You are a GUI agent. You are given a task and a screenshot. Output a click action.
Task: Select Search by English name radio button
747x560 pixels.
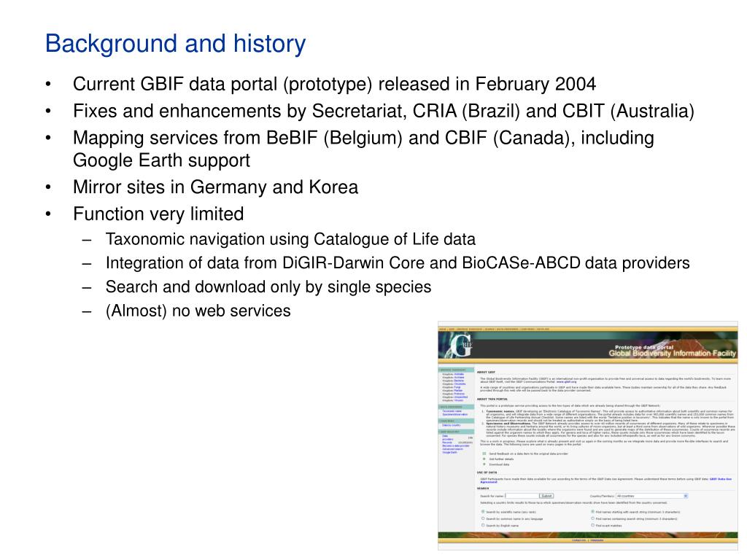(483, 525)
